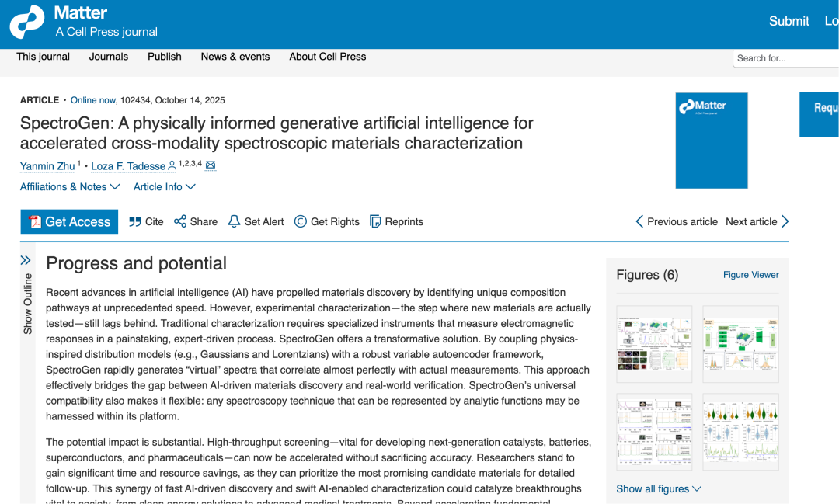Click the Share network icon

pos(180,221)
